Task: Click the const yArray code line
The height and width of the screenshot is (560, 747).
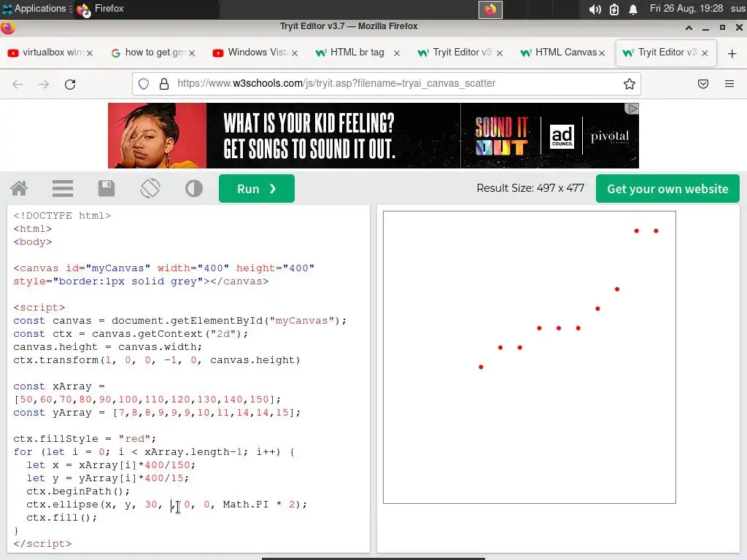Action: click(x=157, y=413)
